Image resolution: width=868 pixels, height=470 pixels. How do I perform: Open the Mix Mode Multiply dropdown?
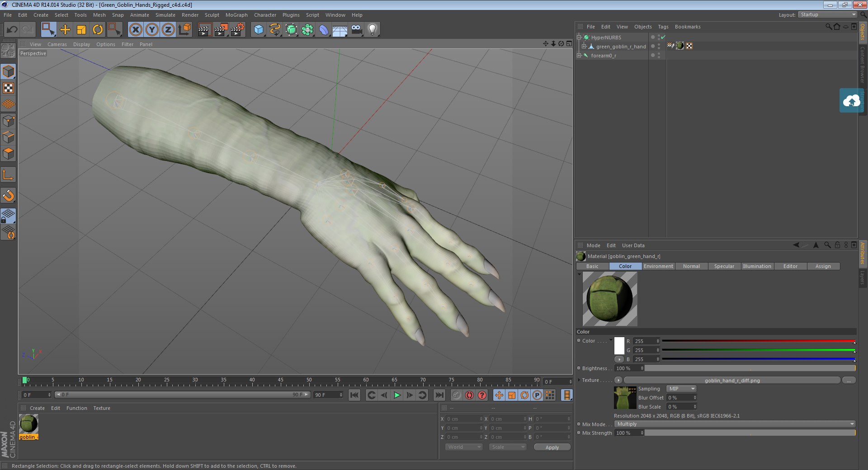point(735,424)
